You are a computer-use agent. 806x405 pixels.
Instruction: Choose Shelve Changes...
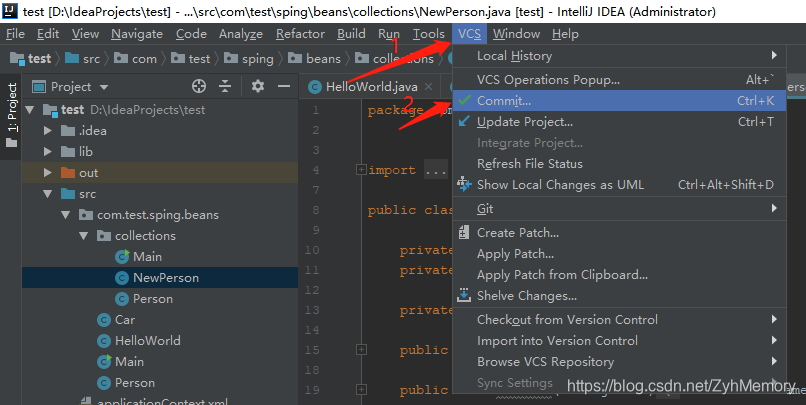point(619,296)
